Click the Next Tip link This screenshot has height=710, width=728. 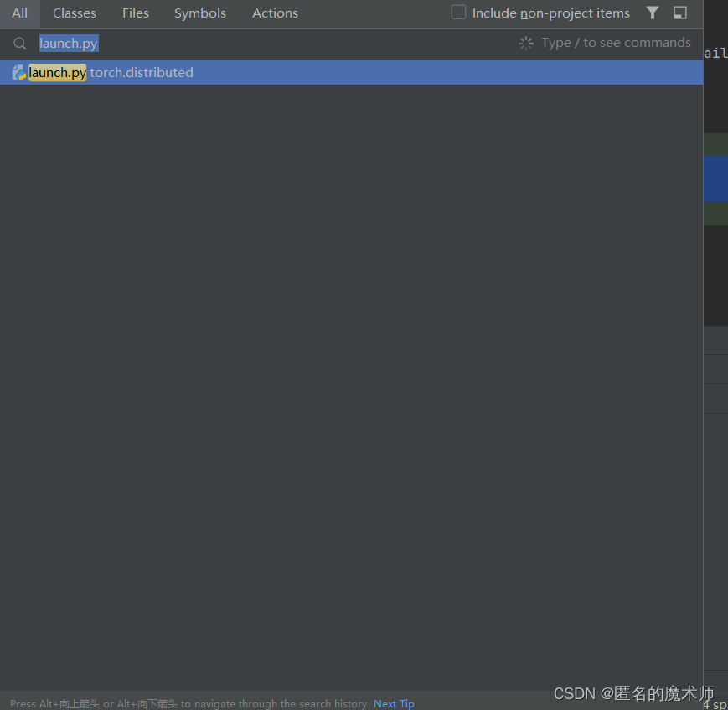point(394,703)
